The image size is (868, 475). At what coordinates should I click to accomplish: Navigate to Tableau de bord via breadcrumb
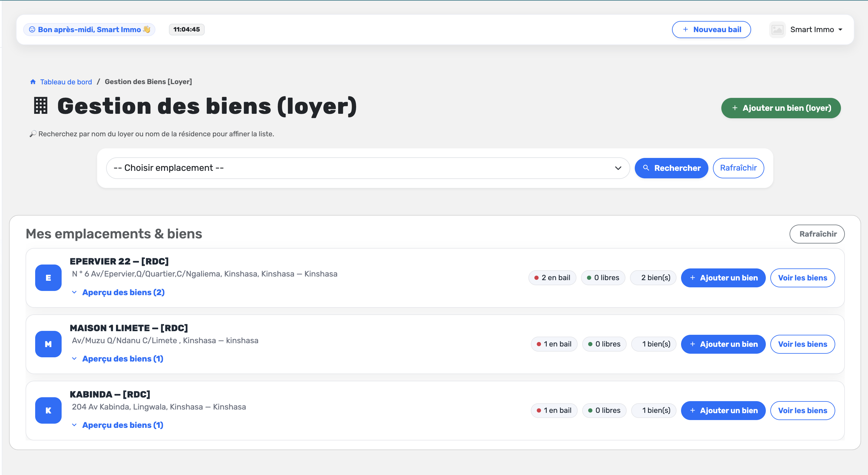(x=66, y=81)
